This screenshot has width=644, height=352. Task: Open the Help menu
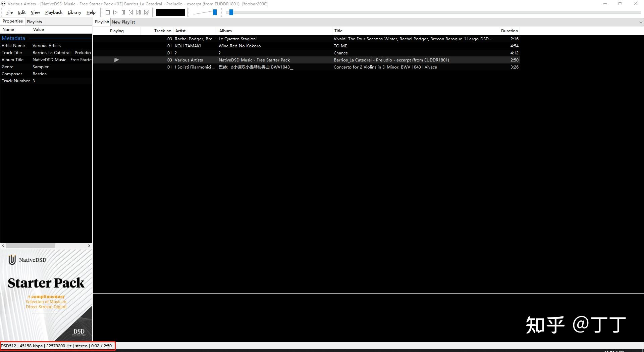[91, 12]
